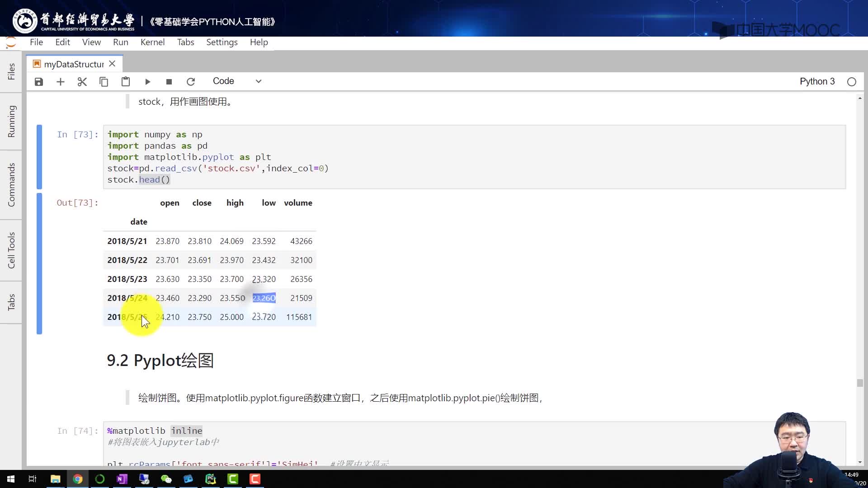Click the open column header
868x488 pixels.
click(x=170, y=203)
